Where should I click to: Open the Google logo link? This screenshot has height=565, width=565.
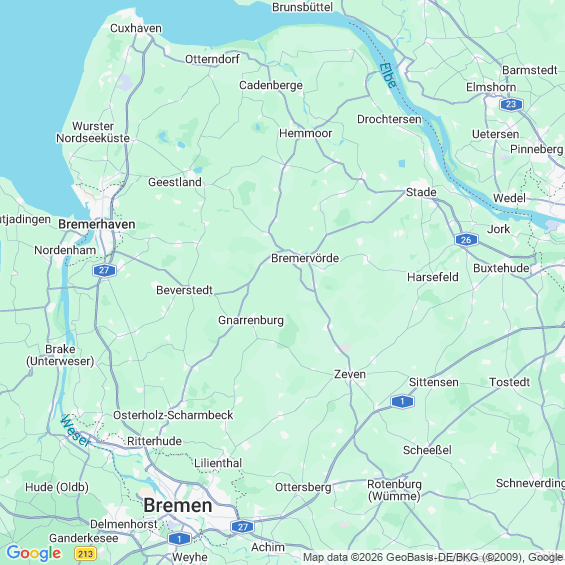34,553
